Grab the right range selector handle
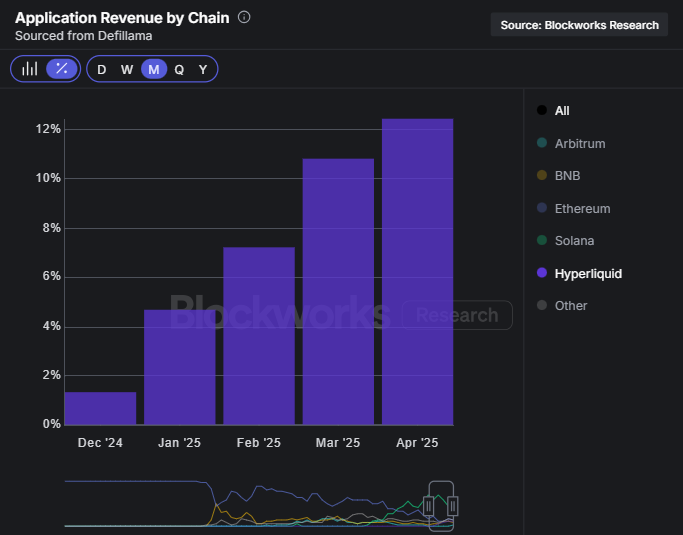The image size is (683, 535). (453, 506)
